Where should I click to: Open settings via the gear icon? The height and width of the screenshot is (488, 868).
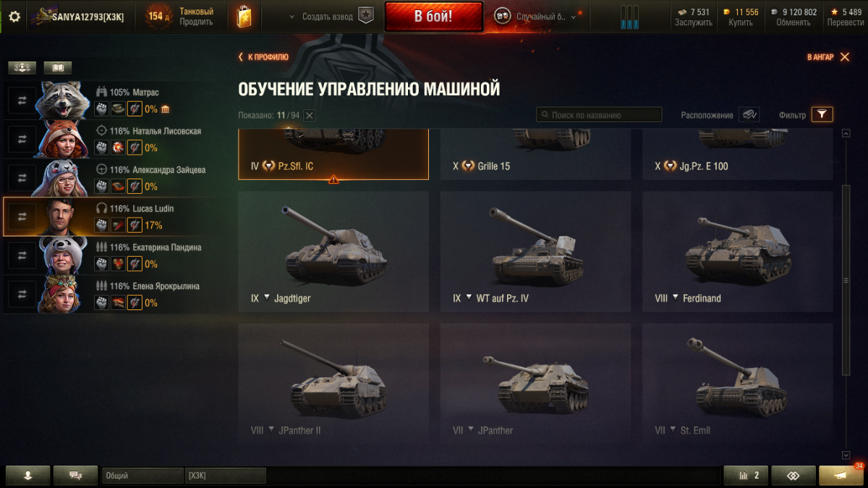pyautogui.click(x=14, y=17)
